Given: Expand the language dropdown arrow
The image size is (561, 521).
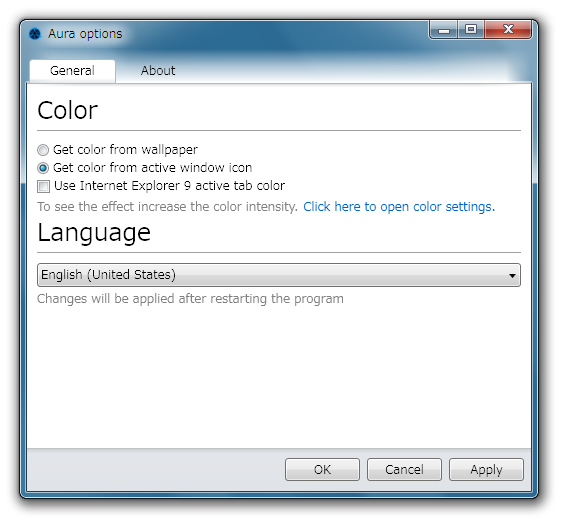Looking at the screenshot, I should coord(512,276).
